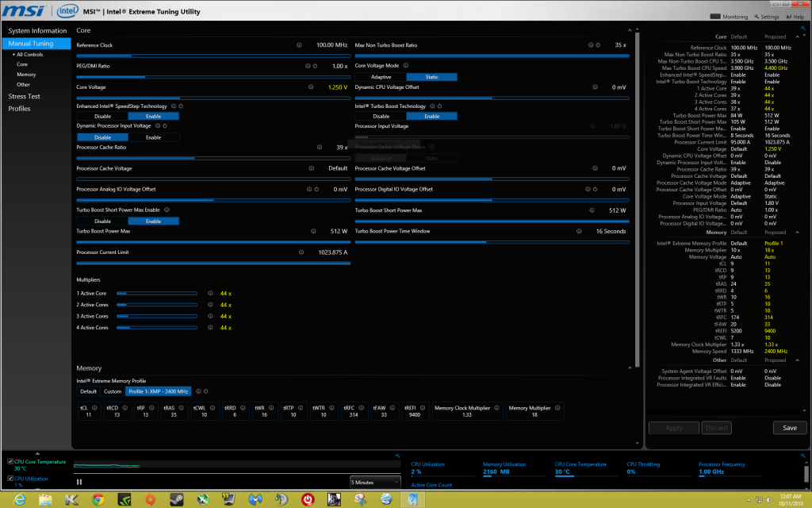The image size is (812, 508).
Task: Click reset icon next to PEG/DMI Ratio
Action: 315,66
